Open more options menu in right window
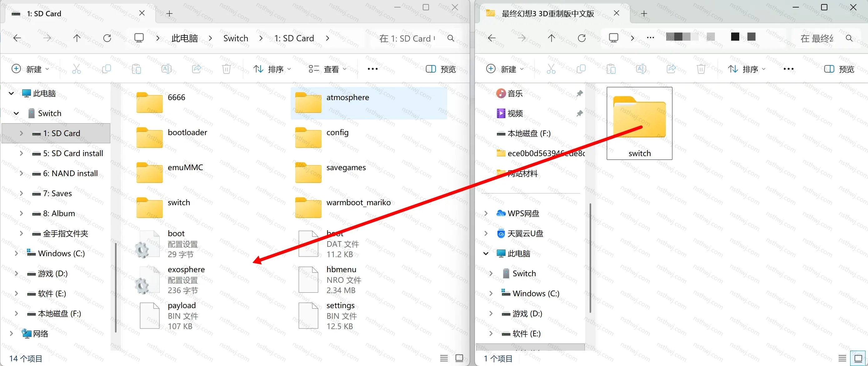The height and width of the screenshot is (366, 868). point(788,69)
